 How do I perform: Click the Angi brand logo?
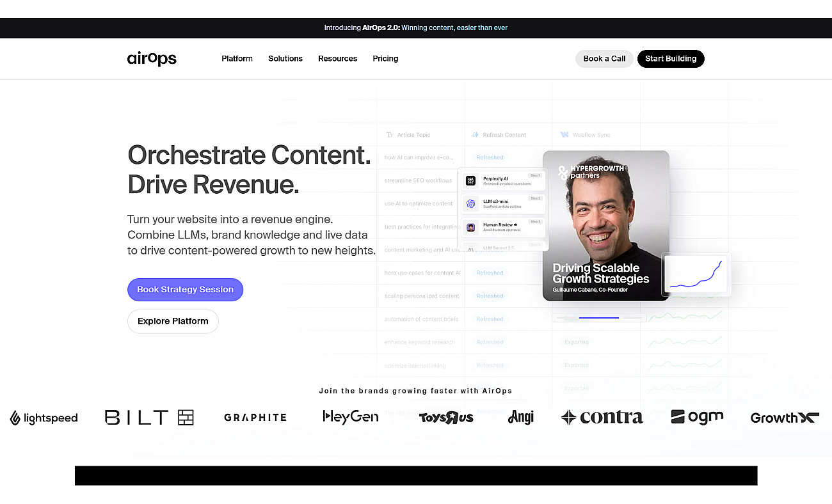pyautogui.click(x=520, y=417)
